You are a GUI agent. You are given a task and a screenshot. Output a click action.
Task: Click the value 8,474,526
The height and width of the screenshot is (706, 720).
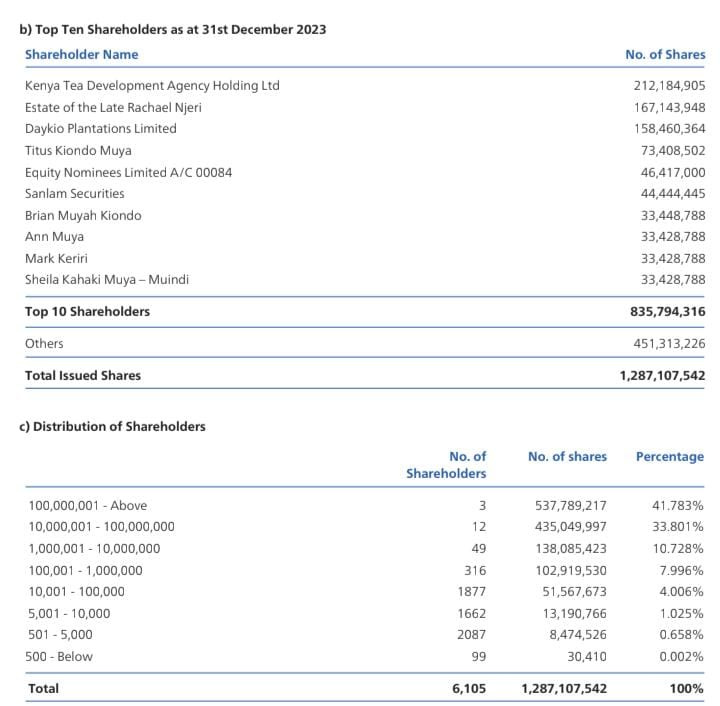(578, 635)
